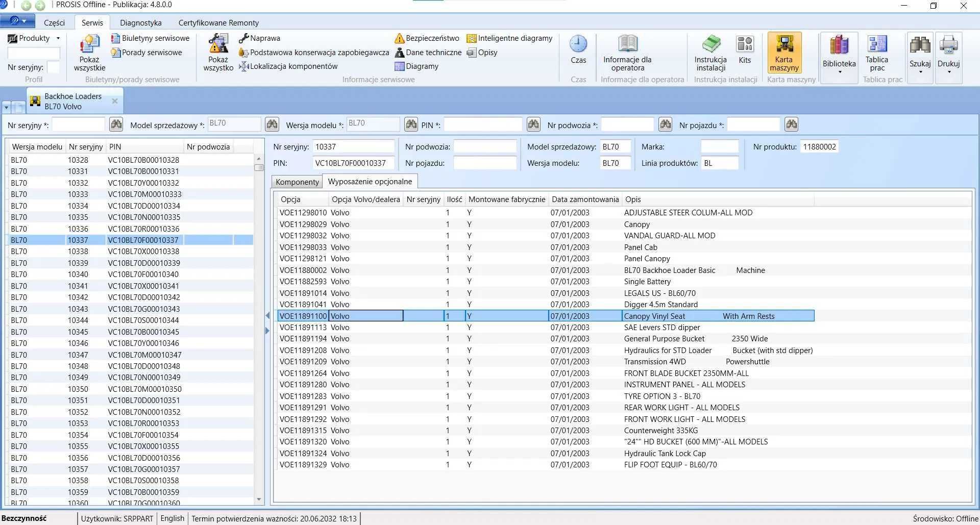Open Opisy
This screenshot has width=980, height=525.
(x=482, y=53)
